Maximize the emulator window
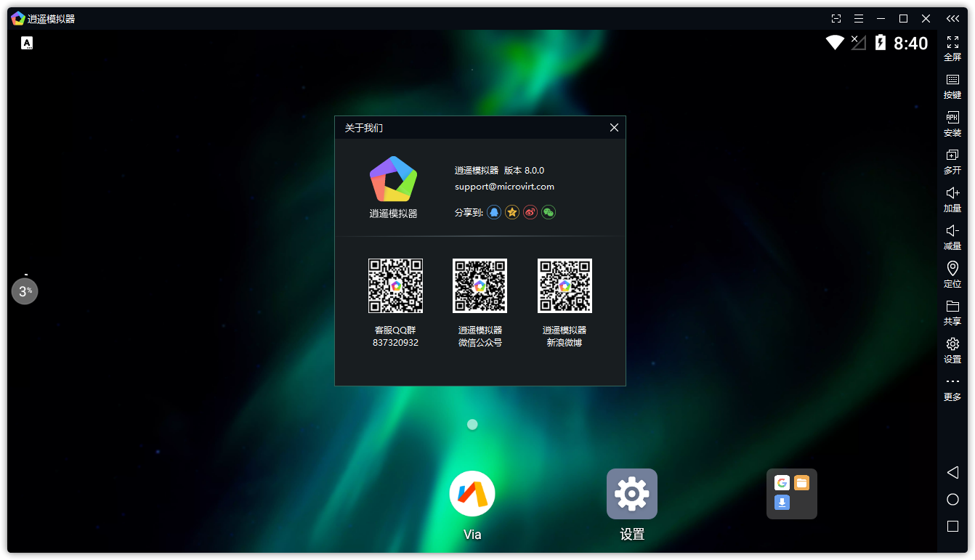This screenshot has width=975, height=560. pyautogui.click(x=903, y=19)
